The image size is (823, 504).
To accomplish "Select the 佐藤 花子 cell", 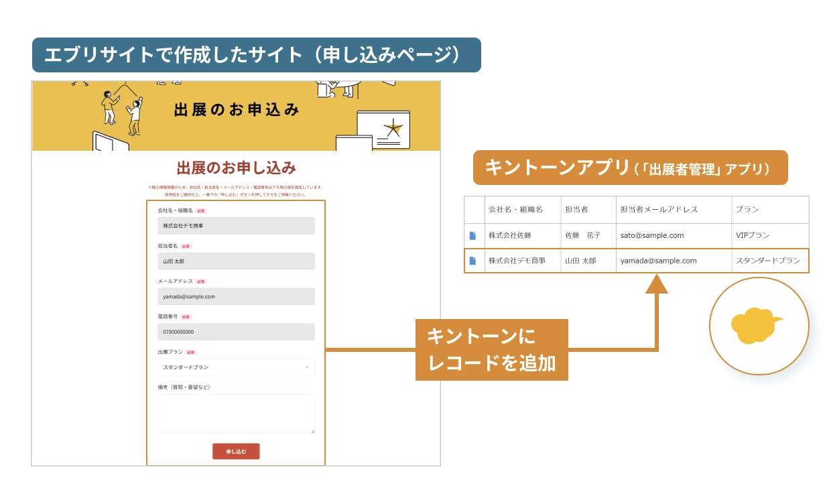I will [588, 236].
